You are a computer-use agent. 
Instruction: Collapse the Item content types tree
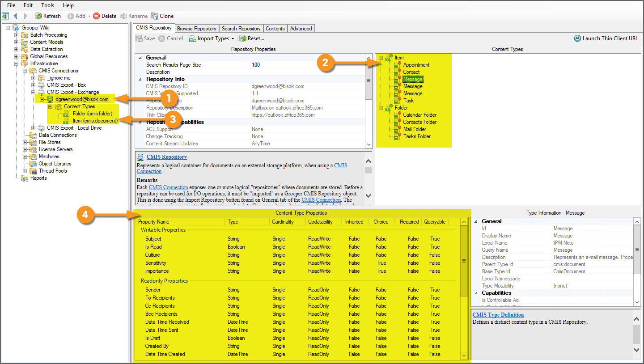tap(381, 58)
